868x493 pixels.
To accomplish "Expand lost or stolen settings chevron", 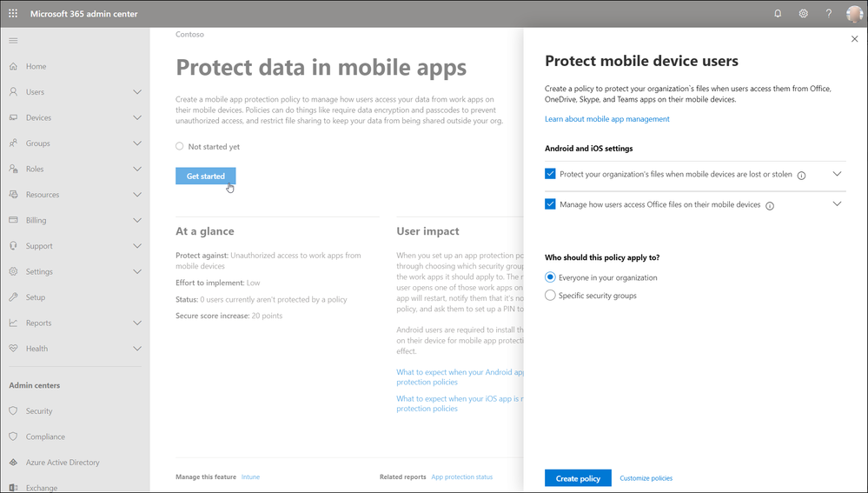I will tap(837, 174).
